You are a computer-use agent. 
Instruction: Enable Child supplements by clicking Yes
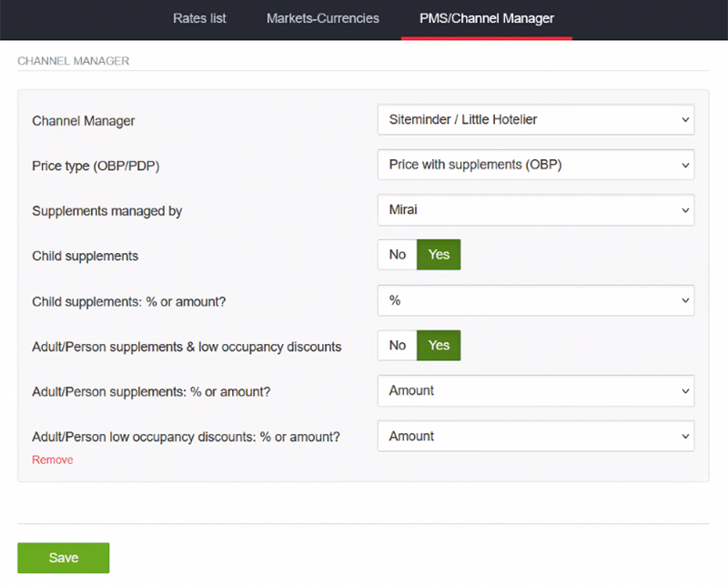click(x=438, y=255)
